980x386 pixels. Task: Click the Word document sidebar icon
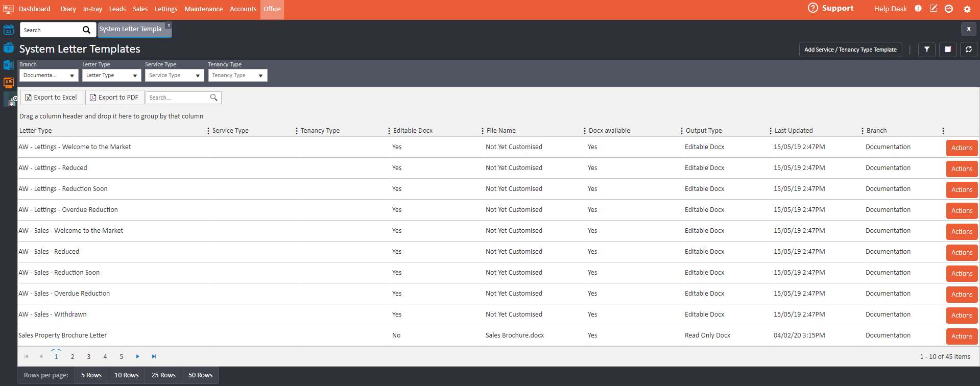[x=9, y=65]
